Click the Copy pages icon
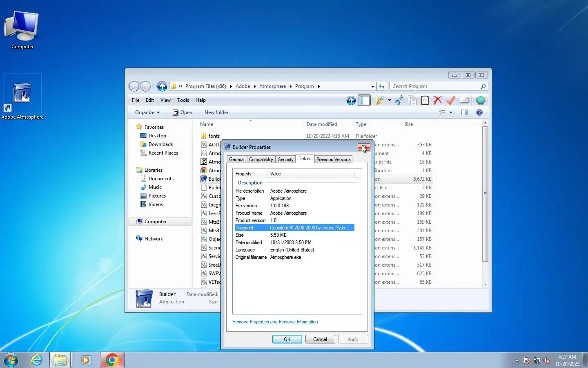Viewport: 588px width, 368px height. coord(412,100)
